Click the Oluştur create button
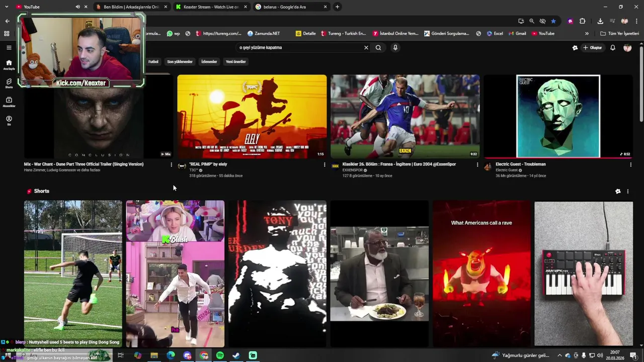 pyautogui.click(x=593, y=48)
